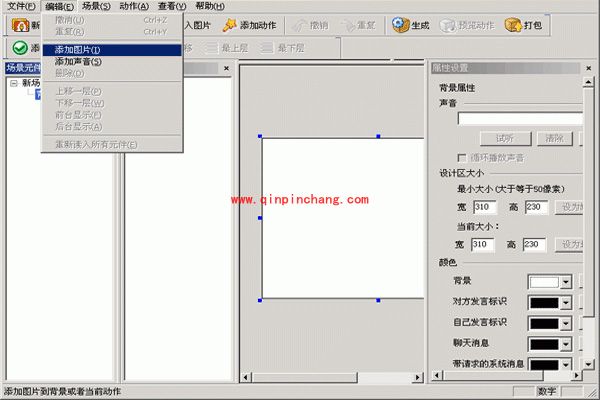600x400 pixels.
Task: Select Undo (撤消) entry in Edit menu
Action: click(112, 20)
